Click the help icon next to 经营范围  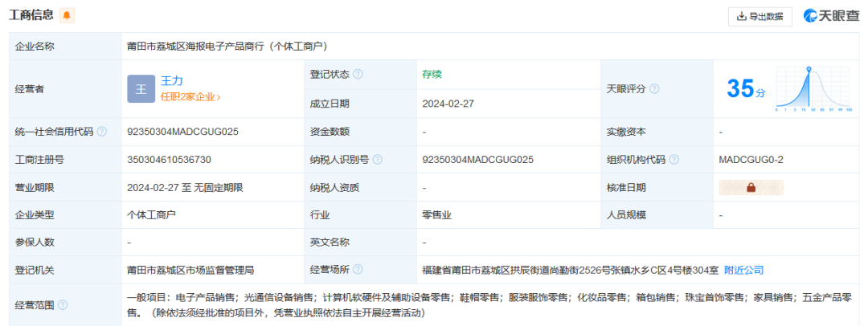[x=63, y=305]
